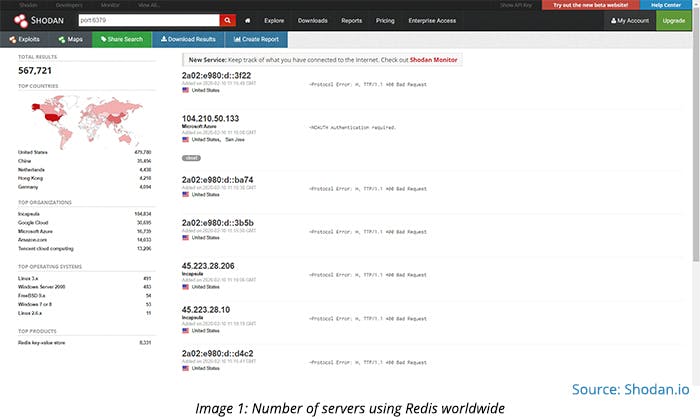Viewport: 700px width, 420px height.
Task: Open the Developers link in top bar
Action: [x=69, y=5]
